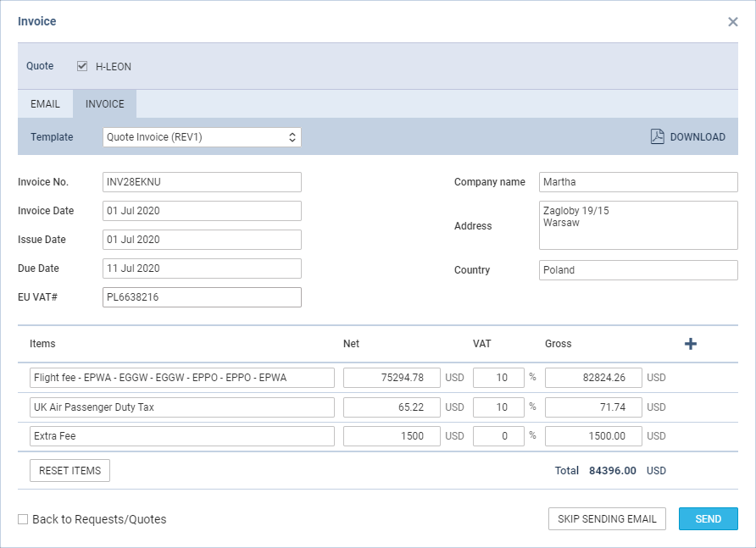
Task: Click the blue SEND button
Action: (x=709, y=519)
